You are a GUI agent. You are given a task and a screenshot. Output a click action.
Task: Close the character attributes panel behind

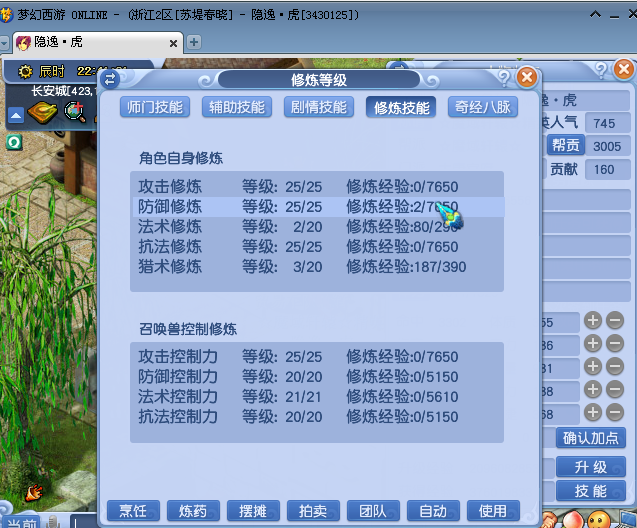coord(624,69)
